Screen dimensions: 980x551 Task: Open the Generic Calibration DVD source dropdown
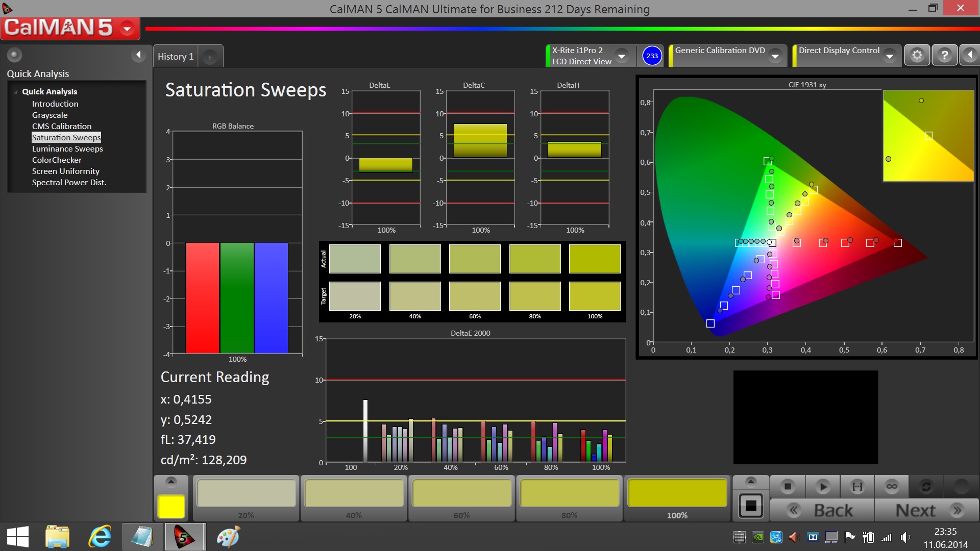tap(775, 56)
